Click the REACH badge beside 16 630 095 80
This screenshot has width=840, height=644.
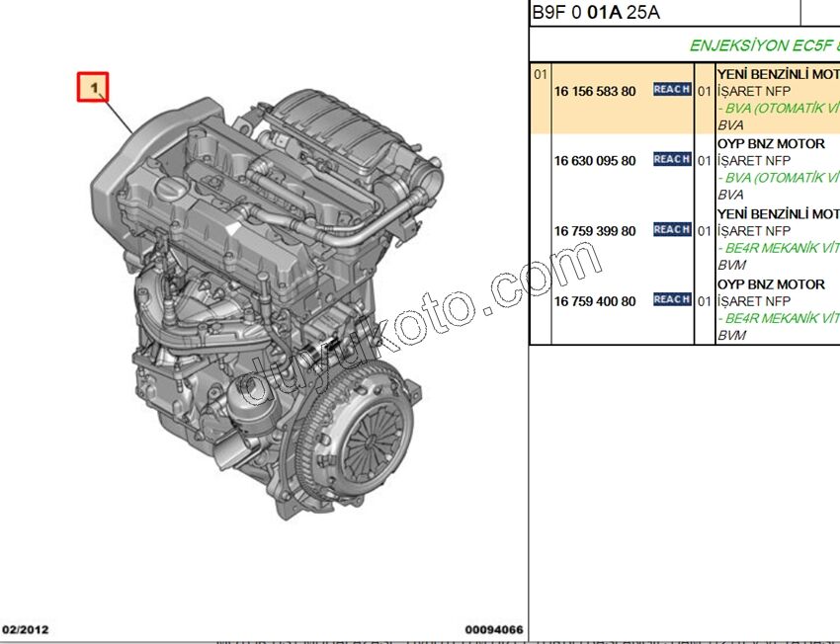point(669,159)
